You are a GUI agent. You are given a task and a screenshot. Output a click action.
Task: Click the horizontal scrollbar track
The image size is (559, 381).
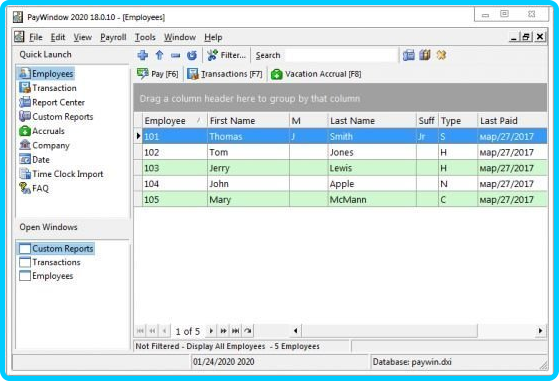click(506, 331)
